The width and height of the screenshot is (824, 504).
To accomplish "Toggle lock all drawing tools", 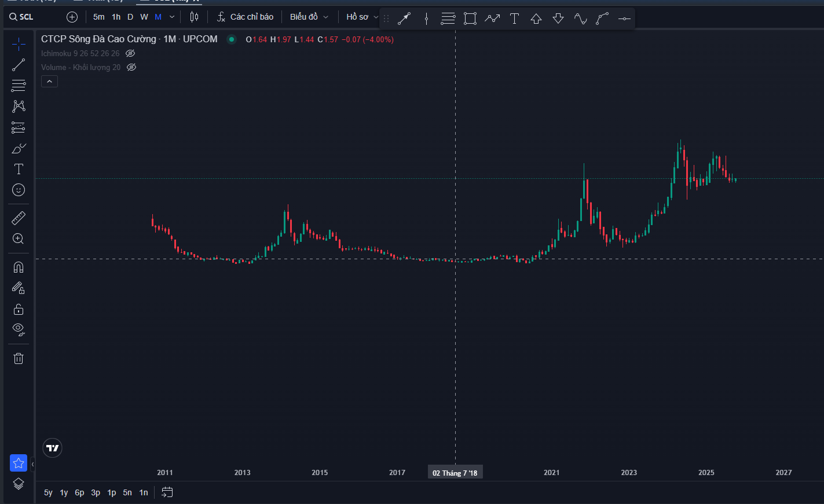I will (x=19, y=309).
